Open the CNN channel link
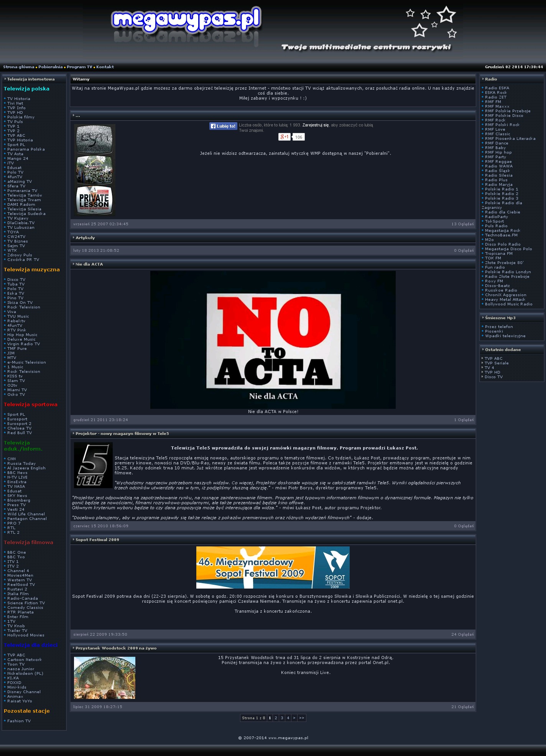The image size is (546, 756). (12, 459)
